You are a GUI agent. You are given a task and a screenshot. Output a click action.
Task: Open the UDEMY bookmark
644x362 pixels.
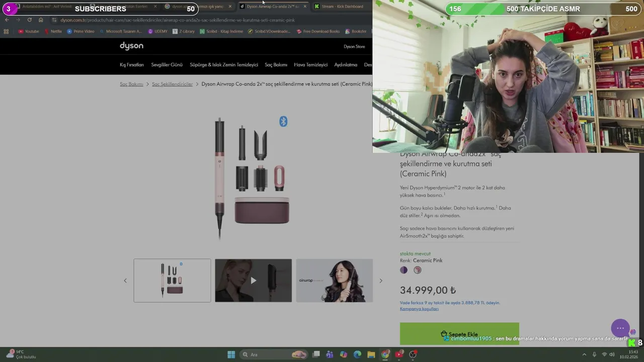pos(157,31)
